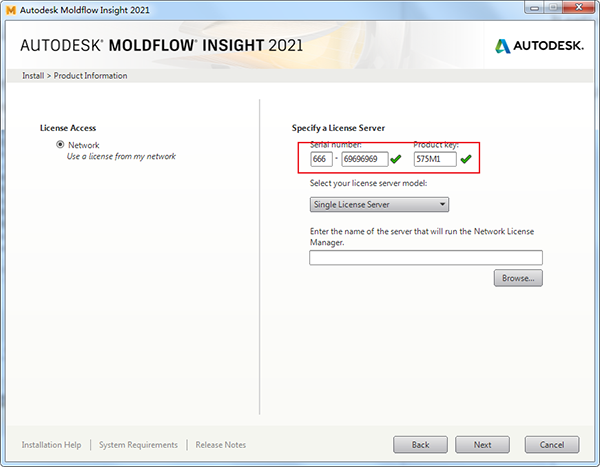Click the serial number field containing 69696969
Viewport: 600px width, 467px height.
(x=365, y=159)
